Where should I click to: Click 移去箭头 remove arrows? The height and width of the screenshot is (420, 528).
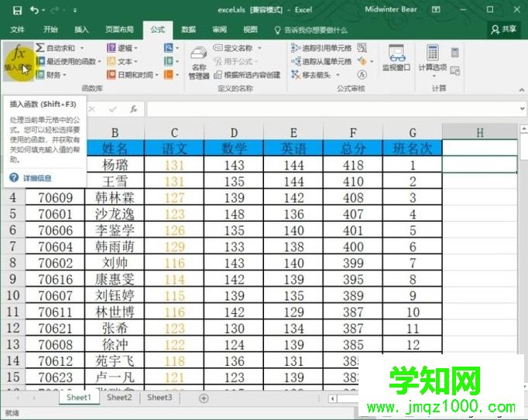(x=311, y=74)
